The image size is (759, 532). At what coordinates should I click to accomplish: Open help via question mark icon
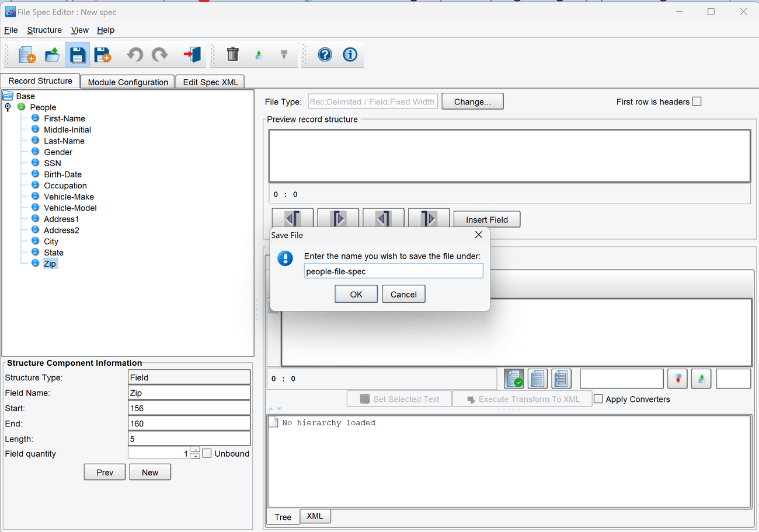[325, 55]
